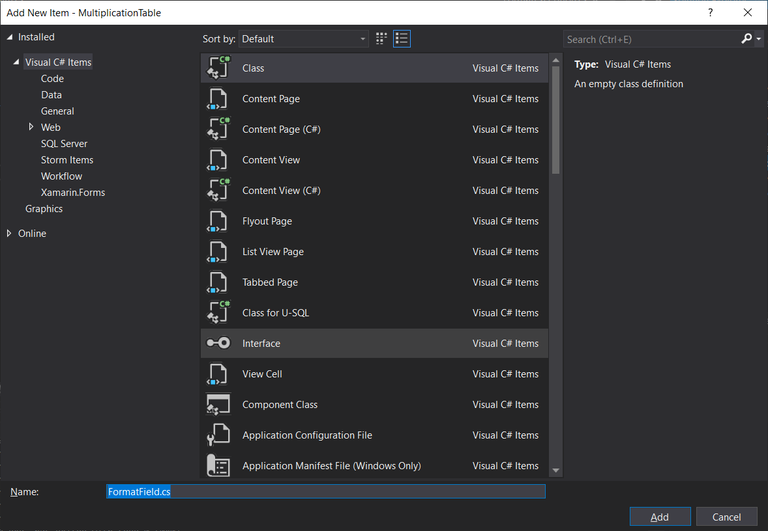Image resolution: width=768 pixels, height=531 pixels.
Task: Click the Interface template icon
Action: [218, 343]
